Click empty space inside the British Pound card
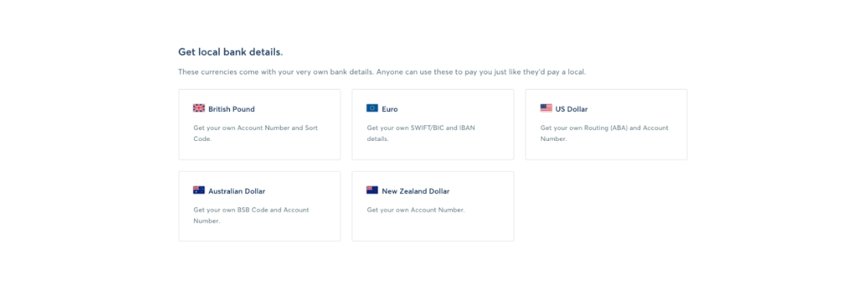Image resolution: width=868 pixels, height=289 pixels. tap(304, 148)
